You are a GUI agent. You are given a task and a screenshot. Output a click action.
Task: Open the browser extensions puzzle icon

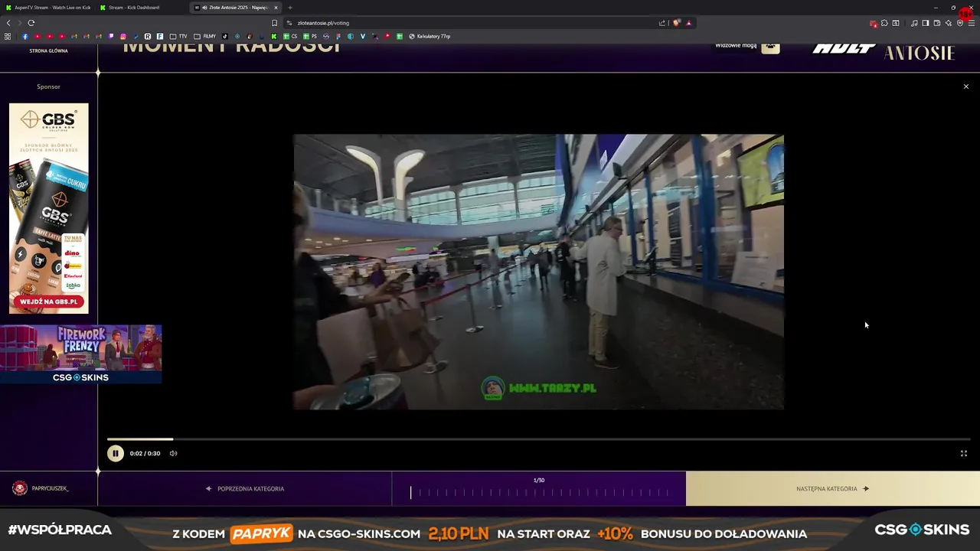884,23
